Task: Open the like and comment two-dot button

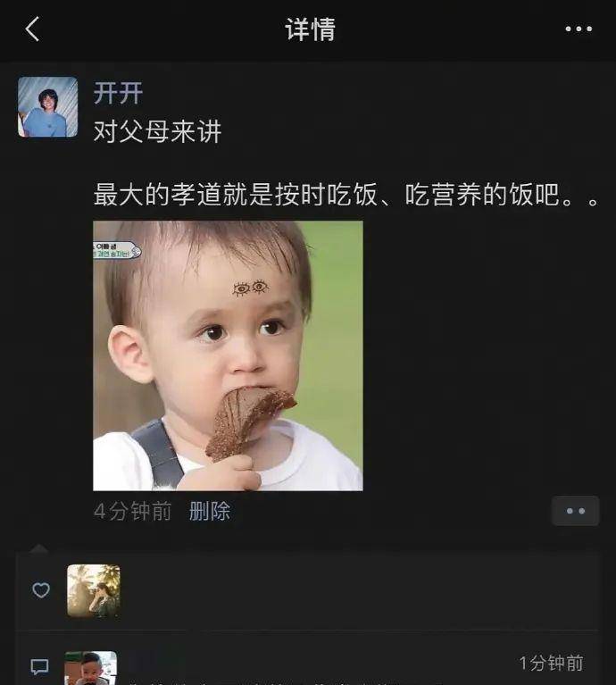Action: coord(576,511)
